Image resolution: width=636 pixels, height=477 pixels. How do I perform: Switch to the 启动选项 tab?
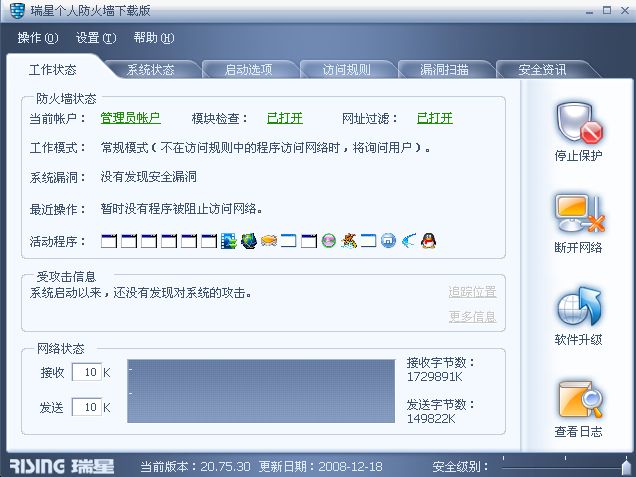(x=249, y=70)
